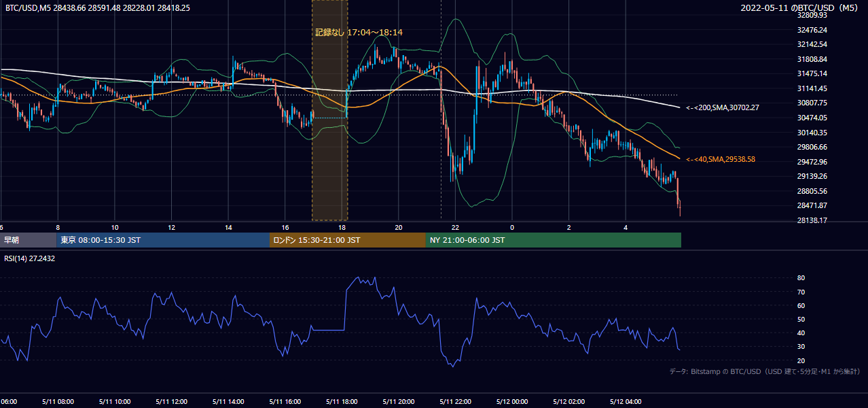Click hour tick 16 under the price chart
This screenshot has width=868, height=408.
tap(285, 227)
